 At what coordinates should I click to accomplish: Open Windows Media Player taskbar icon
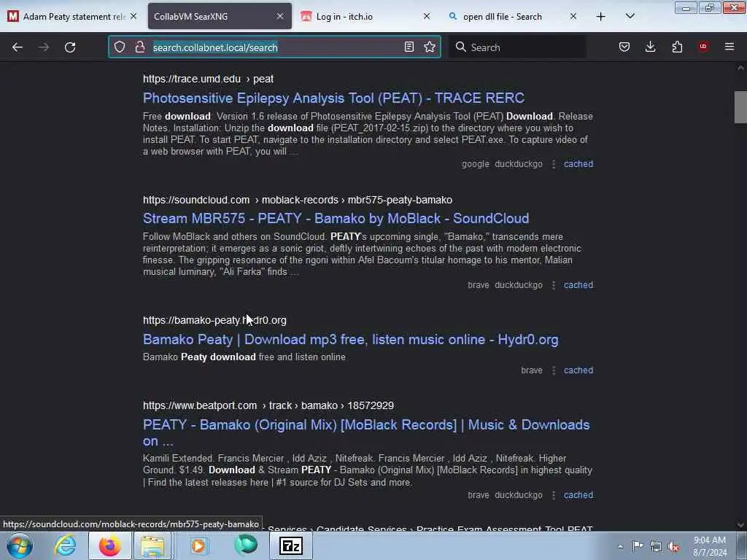(x=198, y=545)
